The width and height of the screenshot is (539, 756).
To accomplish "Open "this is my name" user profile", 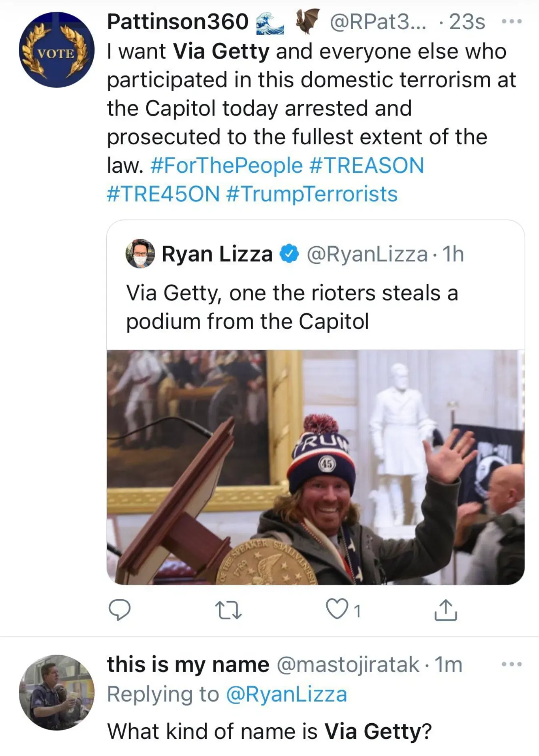I will [188, 665].
